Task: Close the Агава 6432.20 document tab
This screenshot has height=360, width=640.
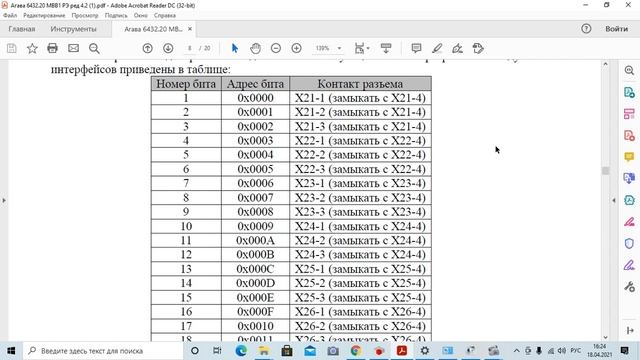Action: click(190, 29)
